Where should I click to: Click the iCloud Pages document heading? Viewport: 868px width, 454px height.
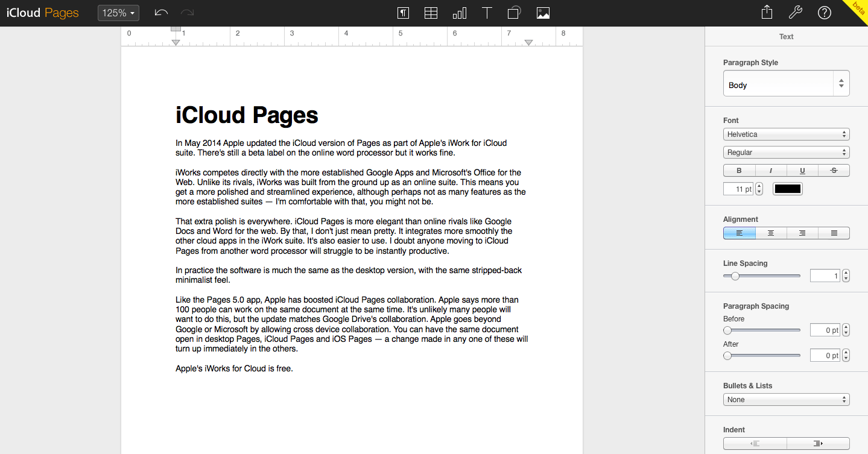point(247,115)
